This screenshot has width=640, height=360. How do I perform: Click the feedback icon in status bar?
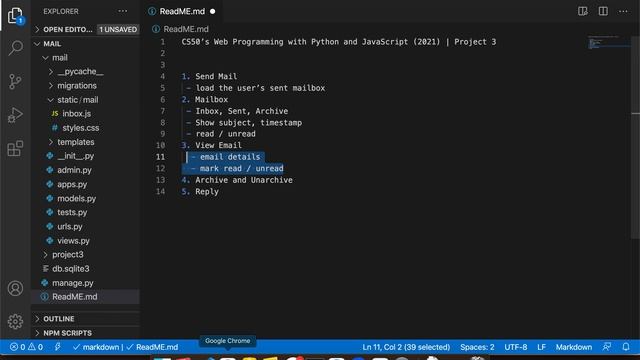coord(607,347)
